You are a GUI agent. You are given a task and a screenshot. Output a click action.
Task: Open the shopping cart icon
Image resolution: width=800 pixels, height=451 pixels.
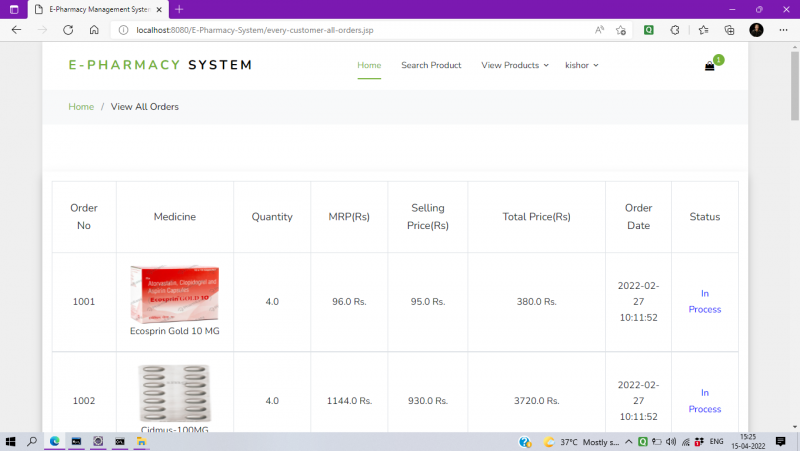(x=709, y=66)
